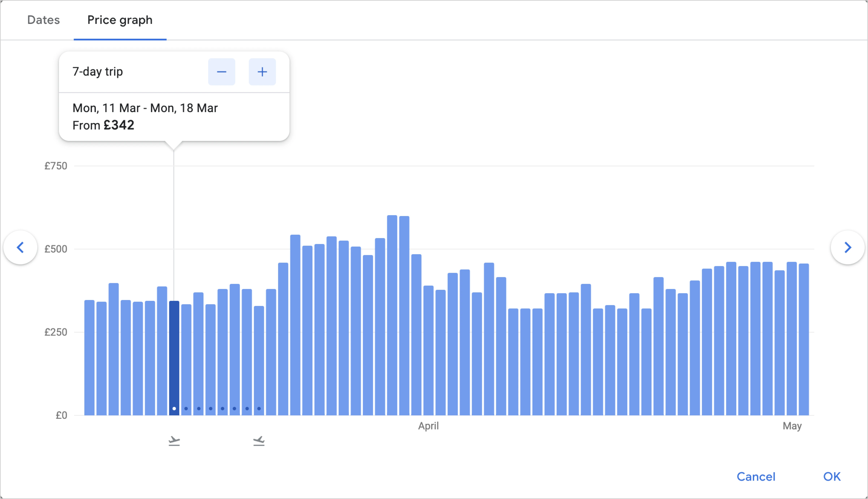Image resolution: width=868 pixels, height=499 pixels.
Task: Click the £250 axis label
Action: (56, 332)
